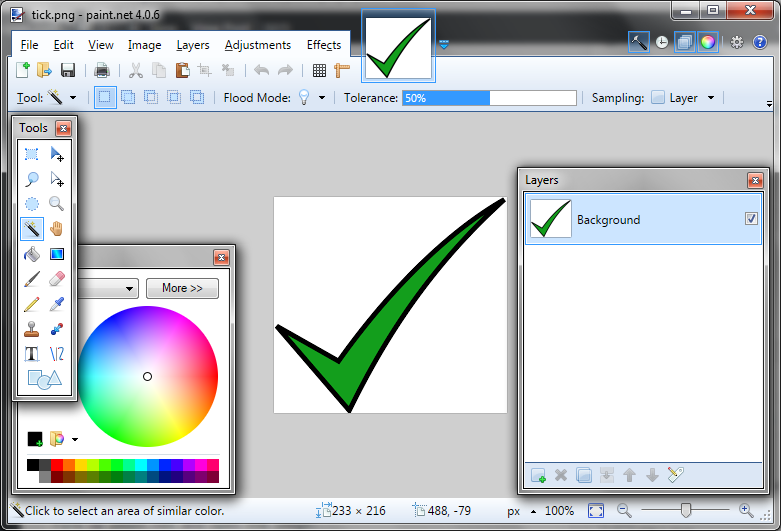Choose Add (union) selection mode
Screen dimensions: 781x531
128,98
